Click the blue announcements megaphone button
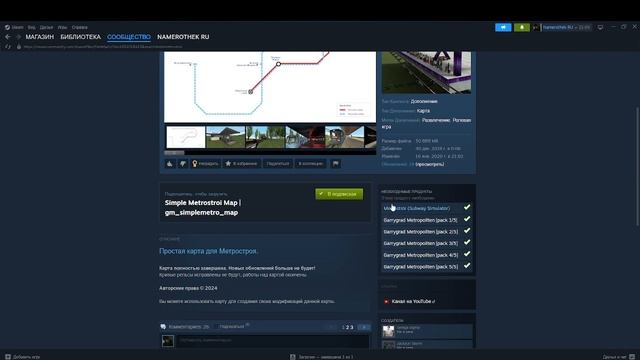640x360 pixels. pyautogui.click(x=503, y=27)
